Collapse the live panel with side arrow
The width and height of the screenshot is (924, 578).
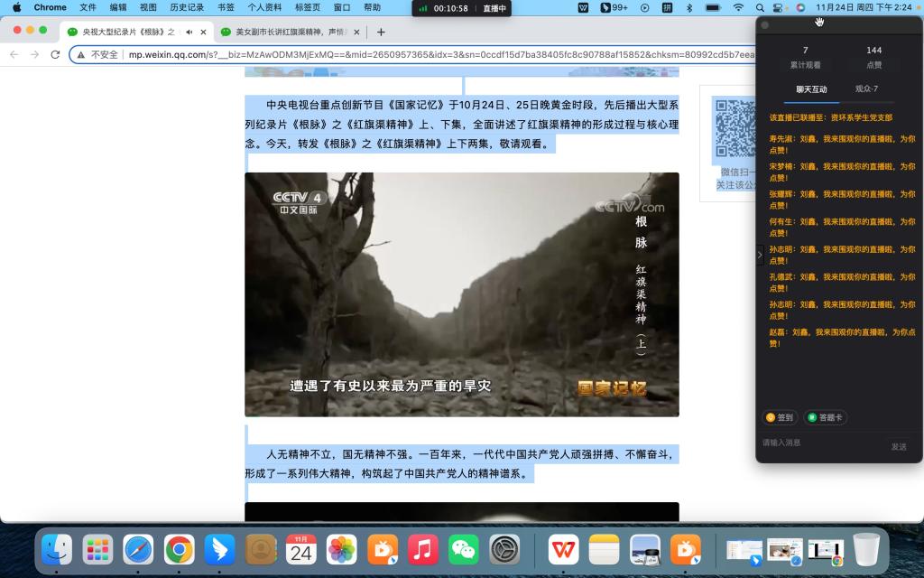click(760, 255)
